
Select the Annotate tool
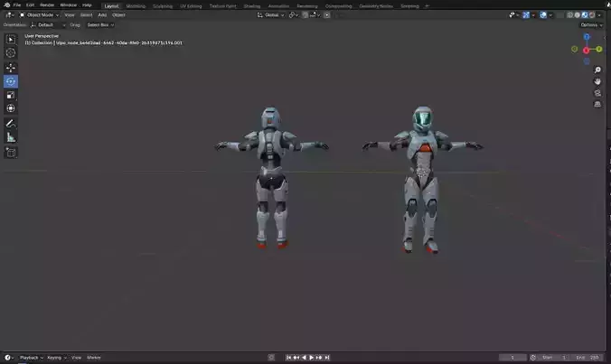[x=11, y=124]
